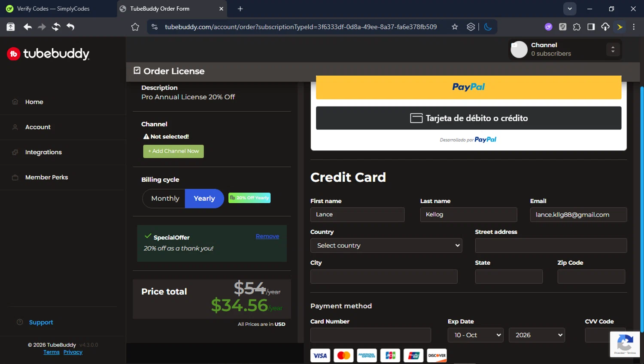Click the star icon left of address bar

point(135,27)
